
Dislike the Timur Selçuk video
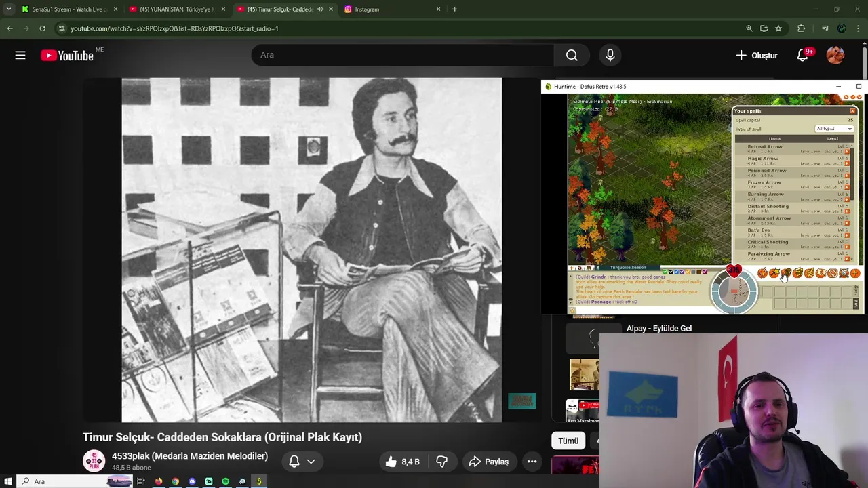point(442,462)
